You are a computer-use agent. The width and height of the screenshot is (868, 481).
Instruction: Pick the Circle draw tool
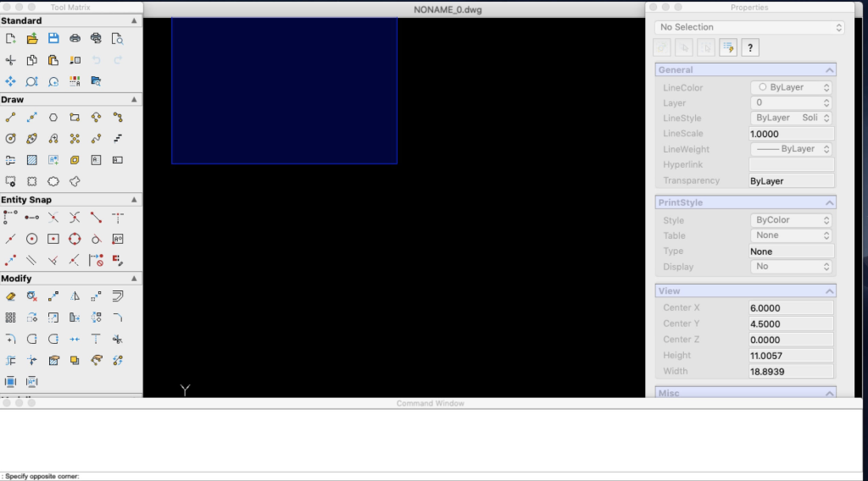tap(10, 139)
